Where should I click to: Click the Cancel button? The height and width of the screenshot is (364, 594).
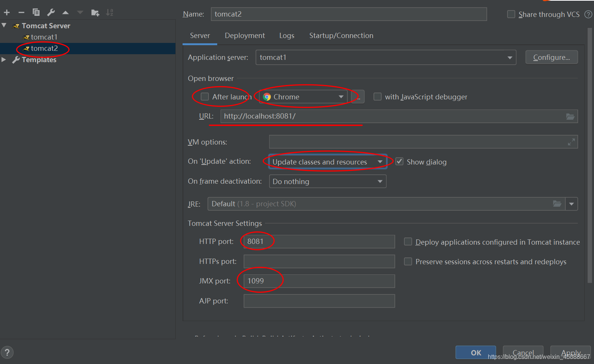coord(523,353)
